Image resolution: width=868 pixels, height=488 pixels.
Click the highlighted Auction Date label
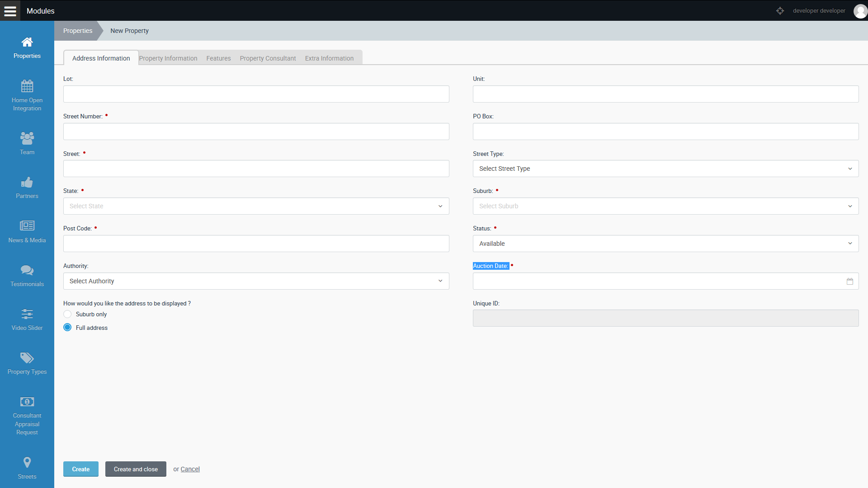[x=491, y=266]
